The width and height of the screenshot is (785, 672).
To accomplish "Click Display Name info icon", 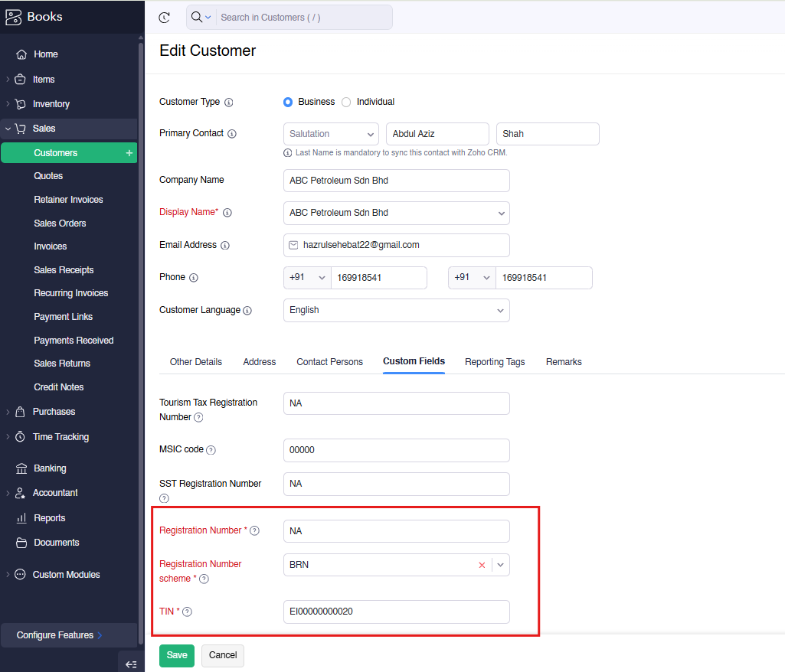I will [227, 213].
